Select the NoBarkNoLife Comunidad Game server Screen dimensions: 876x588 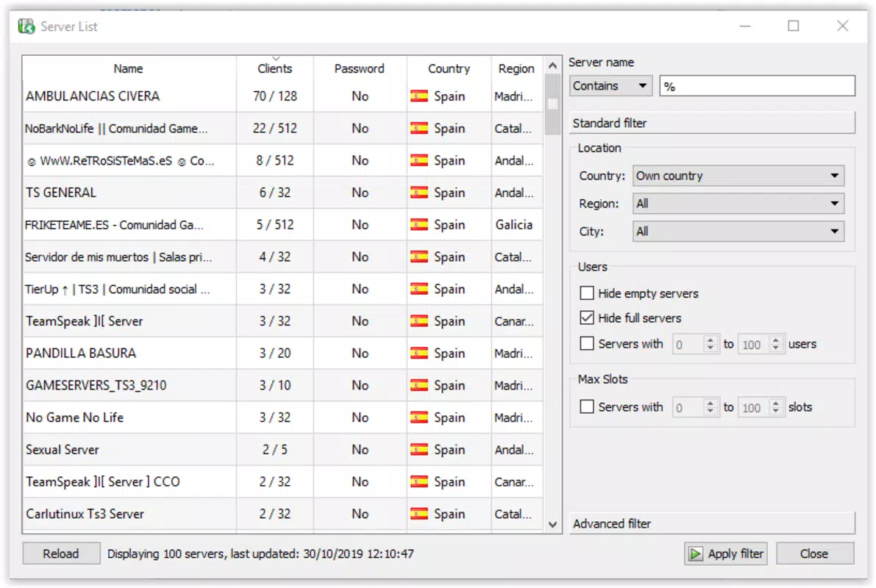point(282,129)
